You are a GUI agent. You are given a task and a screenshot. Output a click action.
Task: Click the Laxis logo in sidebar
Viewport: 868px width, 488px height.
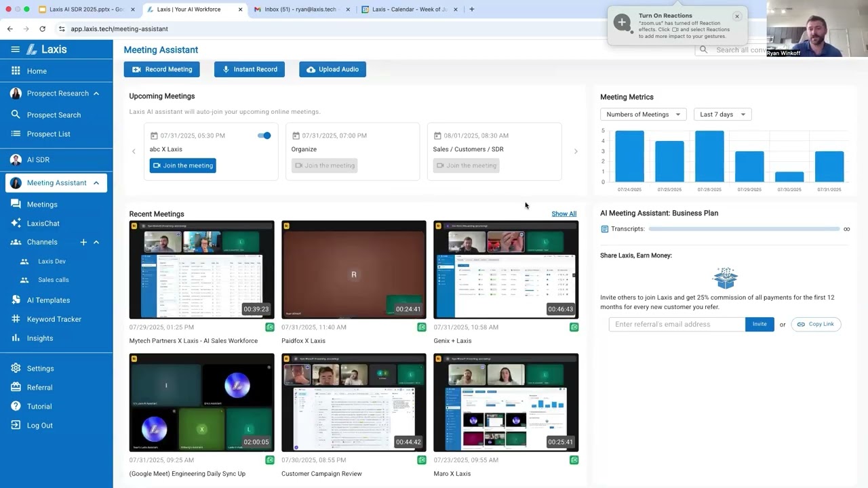coord(46,49)
